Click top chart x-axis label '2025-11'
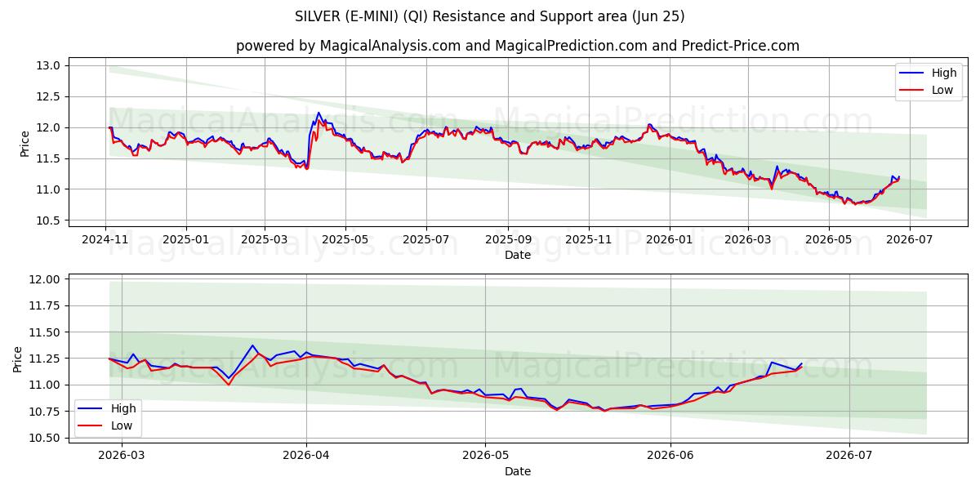The width and height of the screenshot is (980, 490). click(x=589, y=239)
